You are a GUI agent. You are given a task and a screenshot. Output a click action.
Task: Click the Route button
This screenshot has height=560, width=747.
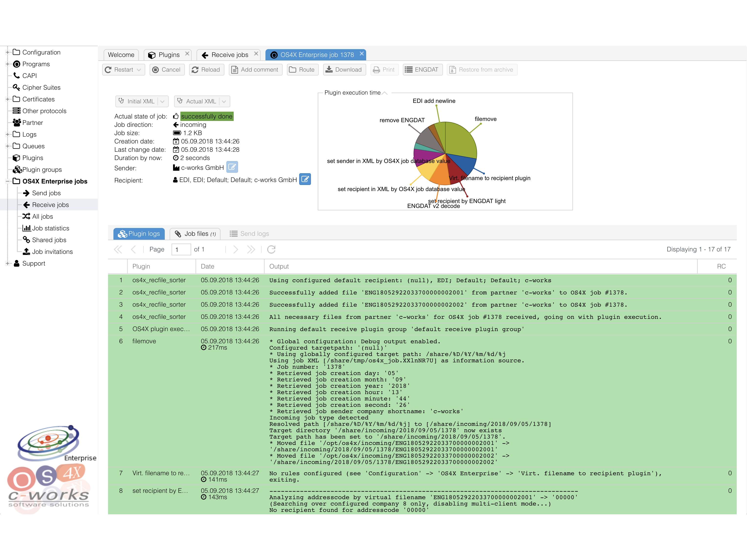click(x=302, y=70)
